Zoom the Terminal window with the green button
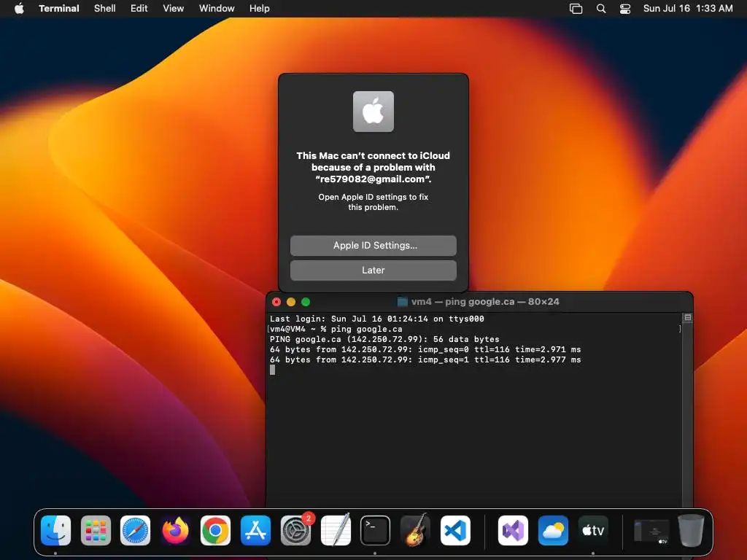The width and height of the screenshot is (747, 560). (306, 302)
